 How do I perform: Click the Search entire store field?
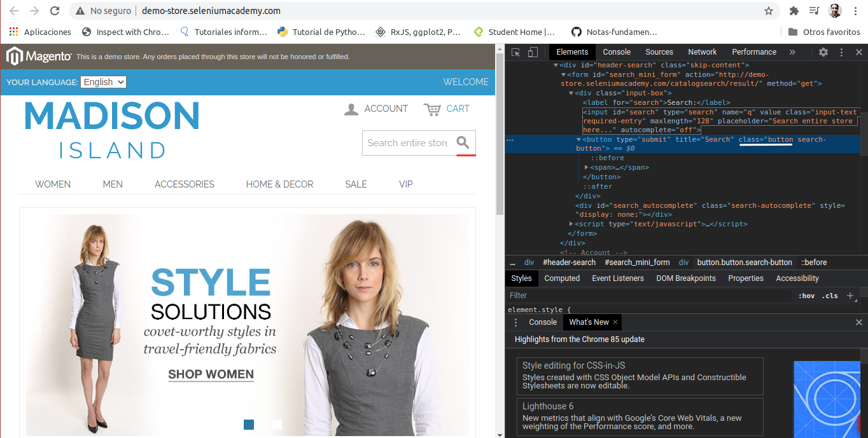coord(407,143)
